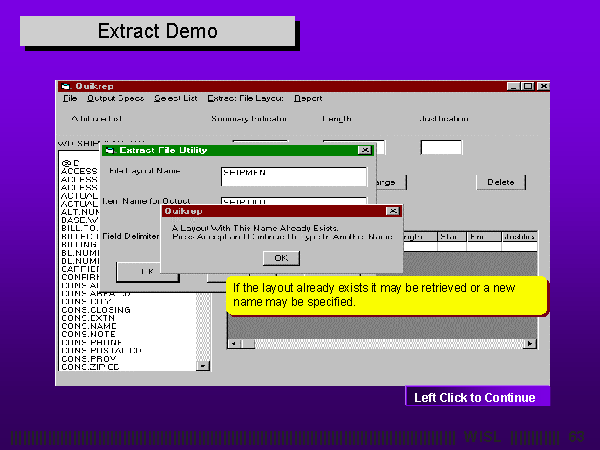Select CONS.NAME in the attribute list
Viewport: 600px width, 450px height.
(83, 325)
